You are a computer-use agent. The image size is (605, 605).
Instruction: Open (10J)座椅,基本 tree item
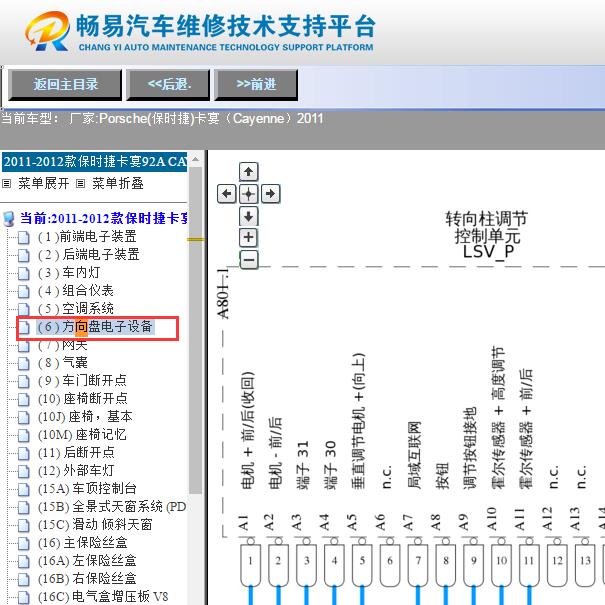pyautogui.click(x=85, y=417)
